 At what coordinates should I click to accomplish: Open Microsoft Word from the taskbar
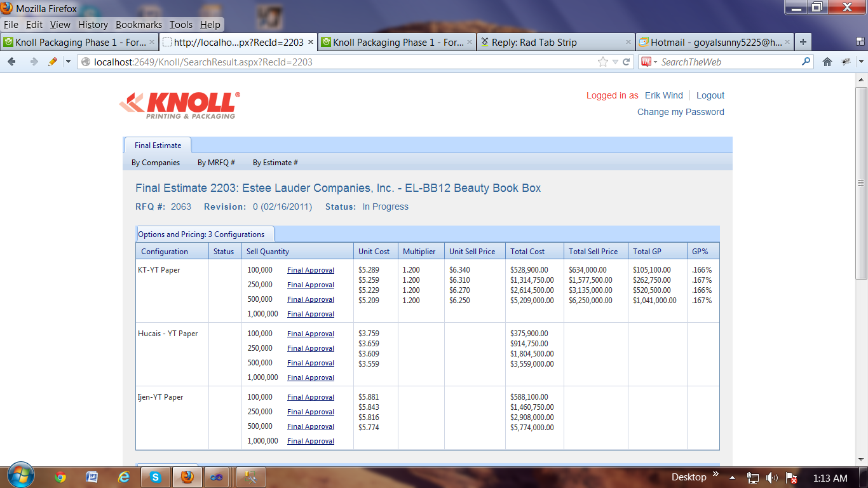click(x=92, y=477)
